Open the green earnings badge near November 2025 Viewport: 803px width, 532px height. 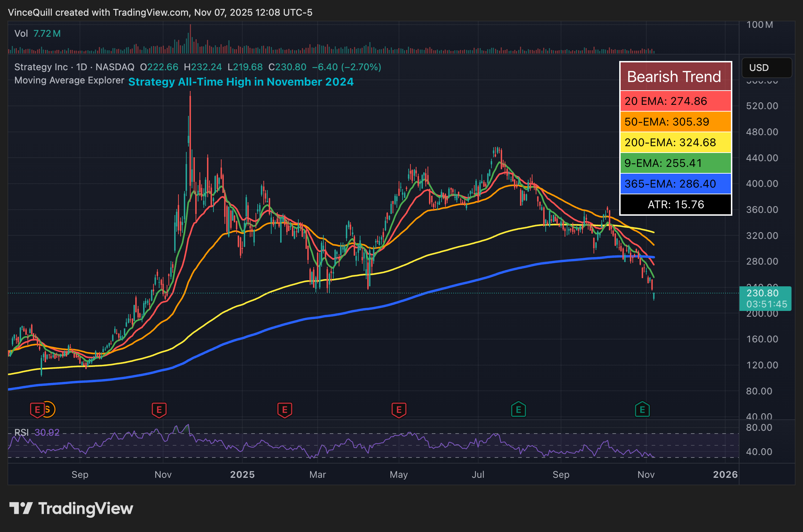pyautogui.click(x=642, y=410)
